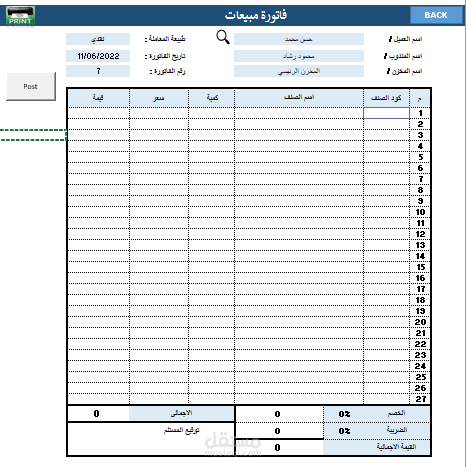466x467 pixels.
Task: Click the رقم الفاتورة label
Action: tap(167, 71)
